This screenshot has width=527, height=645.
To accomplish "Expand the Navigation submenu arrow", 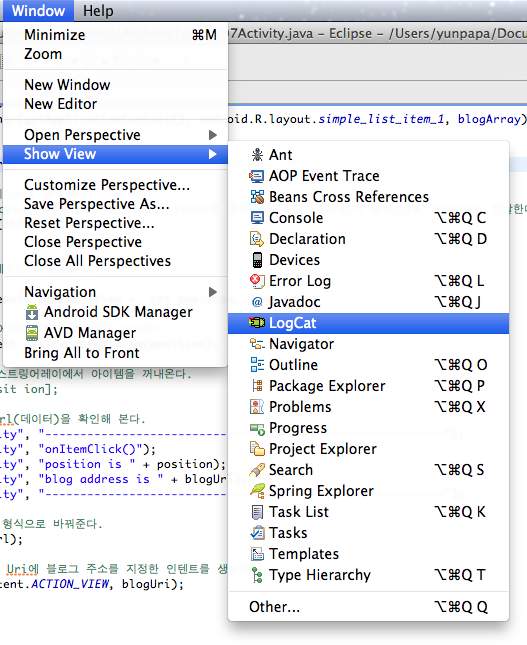I will pyautogui.click(x=213, y=292).
